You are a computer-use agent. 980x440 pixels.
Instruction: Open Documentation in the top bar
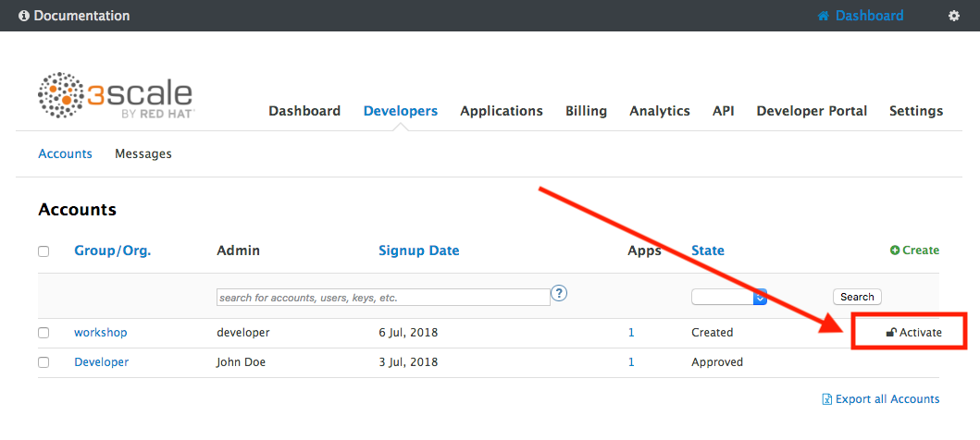81,16
